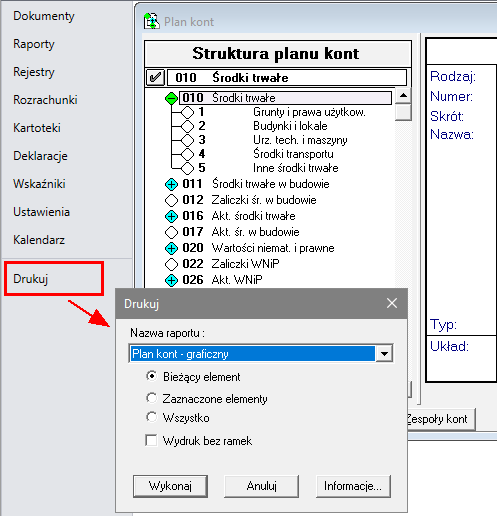The image size is (497, 516).
Task: Click the checkmark icon beside 010 header
Action: 155,78
